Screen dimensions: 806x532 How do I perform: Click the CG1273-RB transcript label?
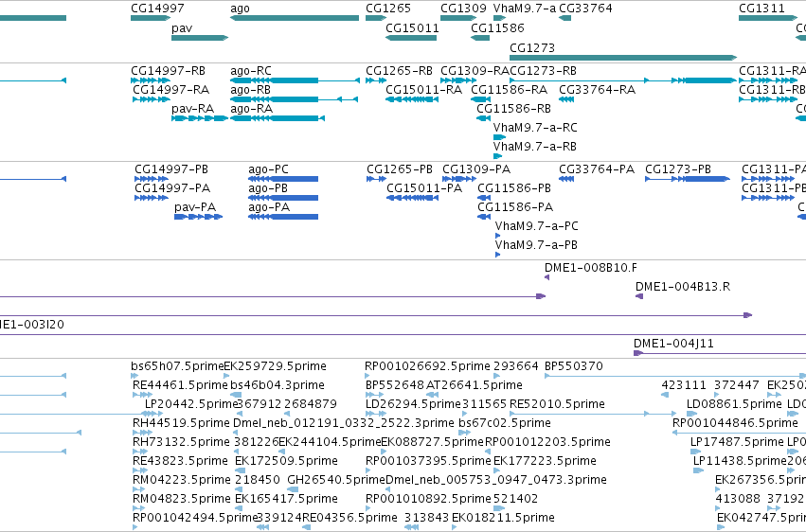coord(543,71)
